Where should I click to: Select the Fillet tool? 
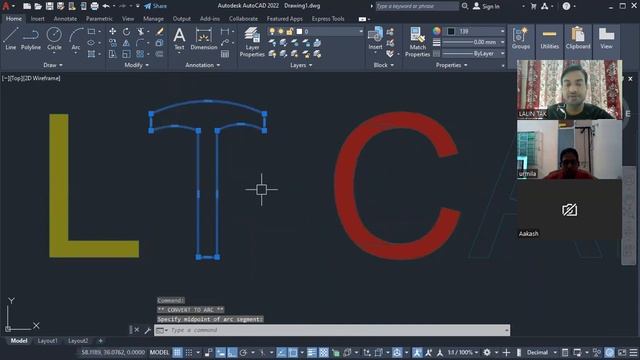coord(141,42)
